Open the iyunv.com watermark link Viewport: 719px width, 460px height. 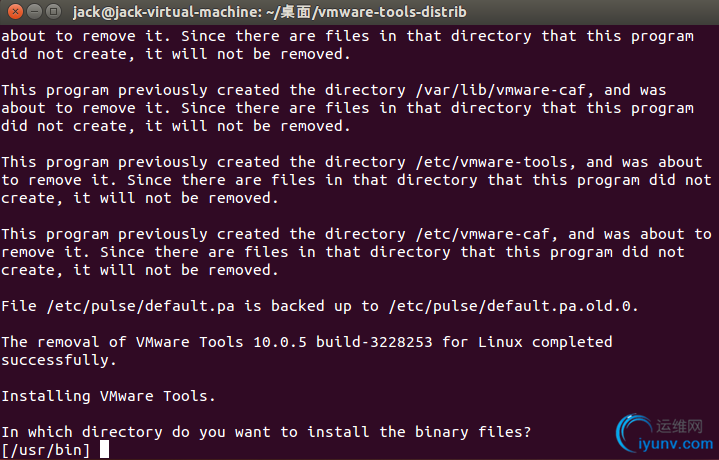coord(676,443)
